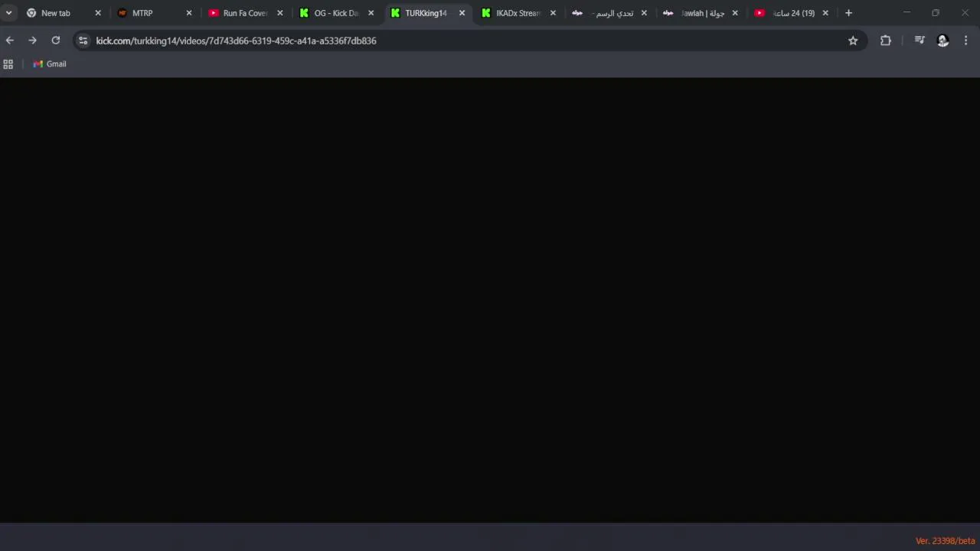Bookmark this page with star icon
This screenshot has width=980, height=551.
pos(853,41)
